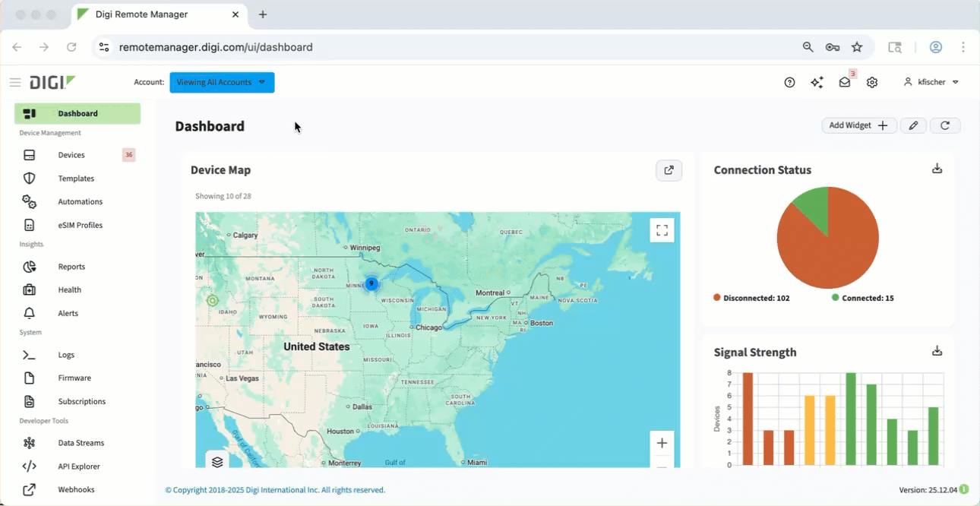Expand the Viewing All Accounts dropdown
Image resolution: width=980 pixels, height=506 pixels.
[222, 83]
